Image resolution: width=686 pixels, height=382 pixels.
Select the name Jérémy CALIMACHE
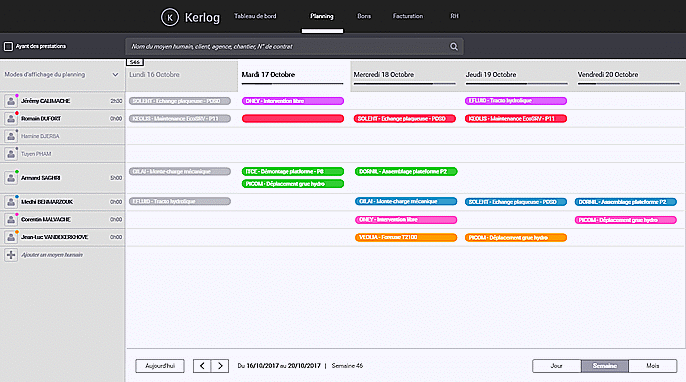point(46,101)
